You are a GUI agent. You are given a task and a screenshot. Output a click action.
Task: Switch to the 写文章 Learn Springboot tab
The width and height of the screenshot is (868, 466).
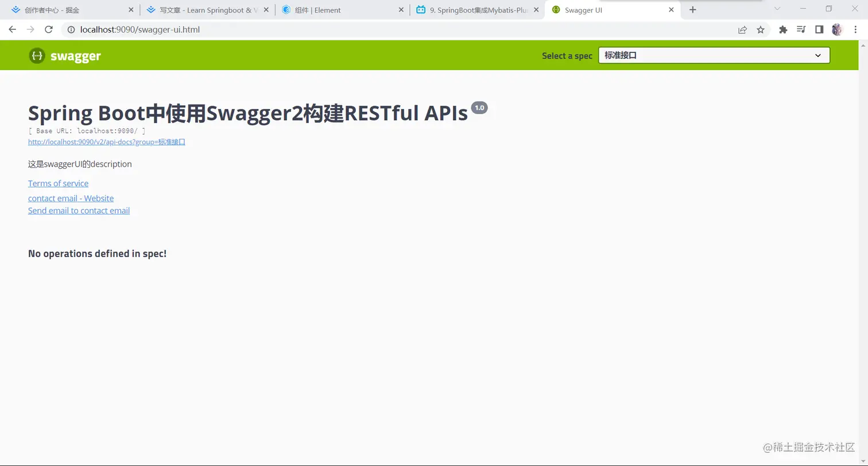(x=207, y=10)
